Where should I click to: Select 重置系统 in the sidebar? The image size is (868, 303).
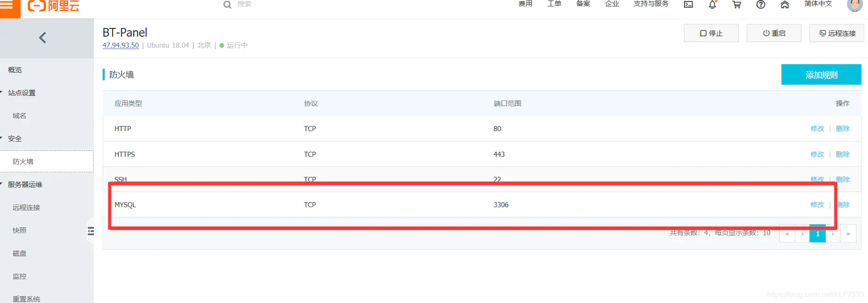[x=27, y=299]
